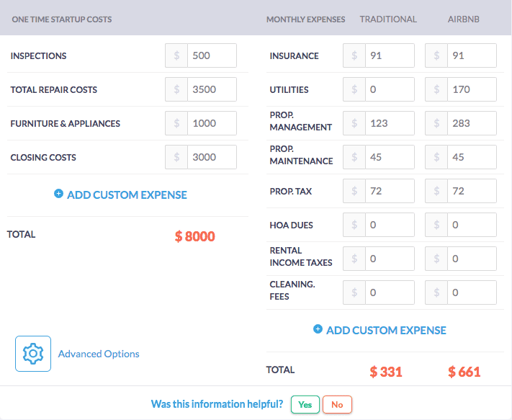
Task: Select Traditional Prop. Maintenance input
Action: pyautogui.click(x=389, y=157)
